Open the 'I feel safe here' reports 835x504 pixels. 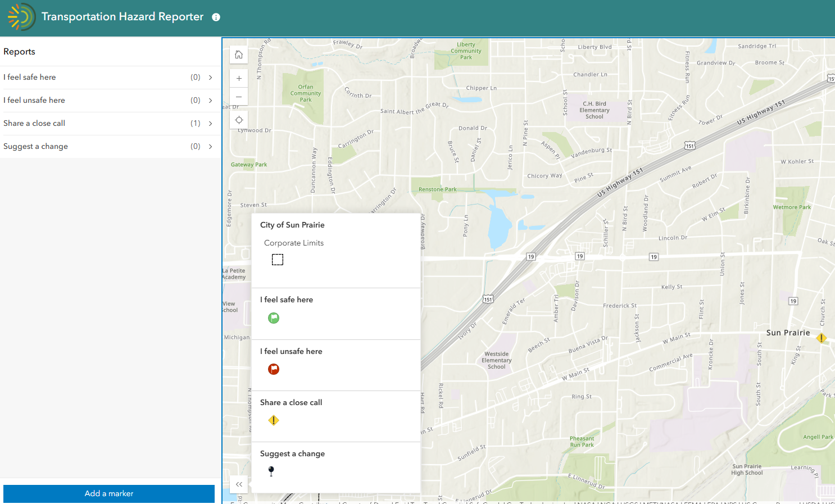(x=110, y=78)
